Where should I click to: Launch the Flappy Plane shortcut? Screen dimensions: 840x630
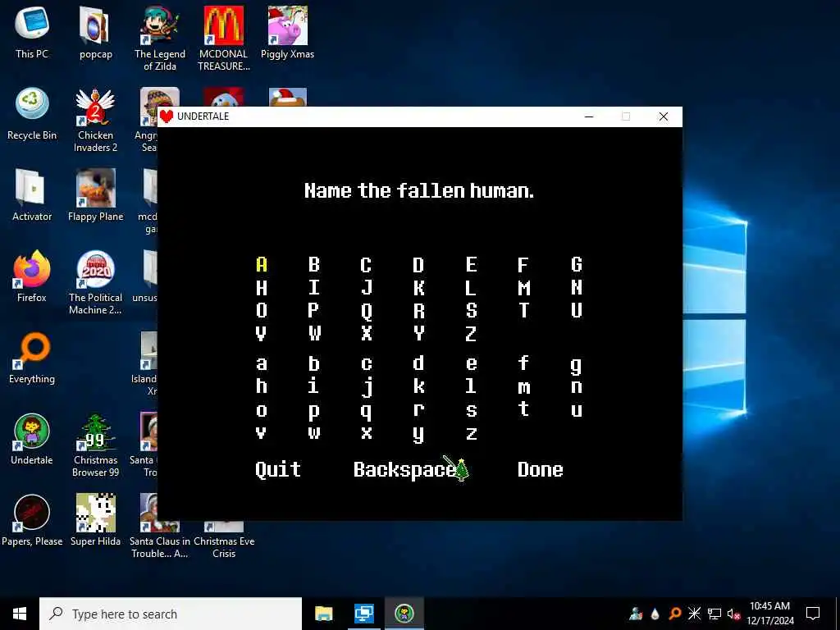point(95,195)
